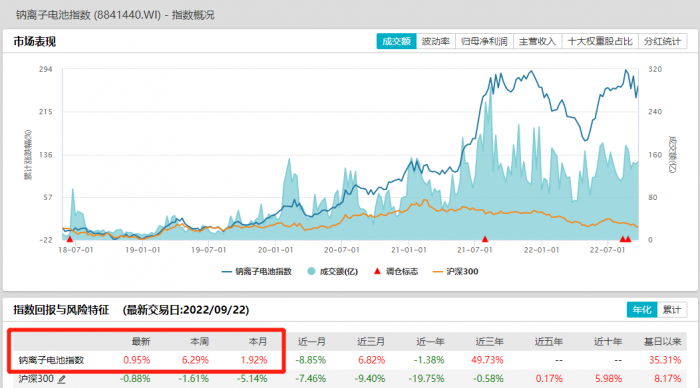View 十大权重股占比 tab
Viewport: 700px width, 388px height.
coord(600,42)
